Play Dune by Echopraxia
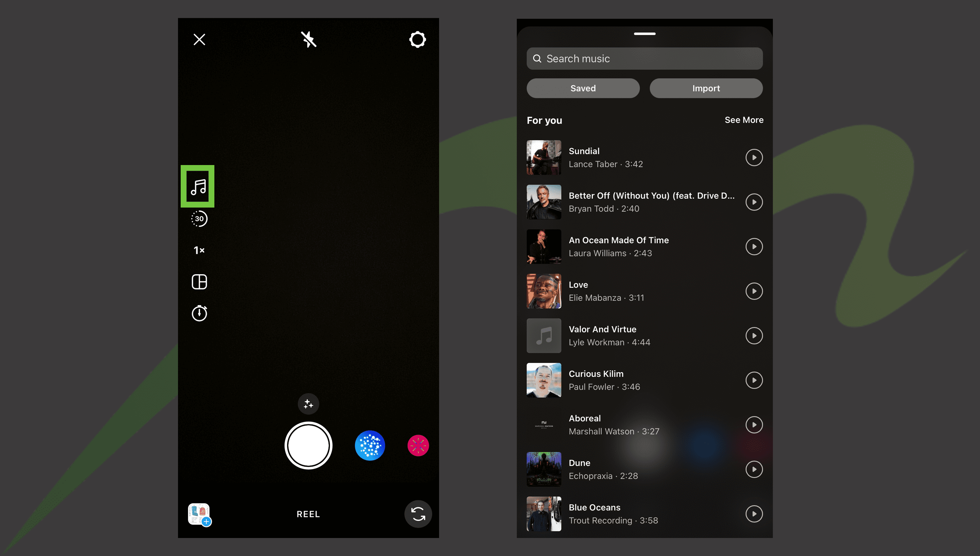The height and width of the screenshot is (556, 980). tap(754, 469)
